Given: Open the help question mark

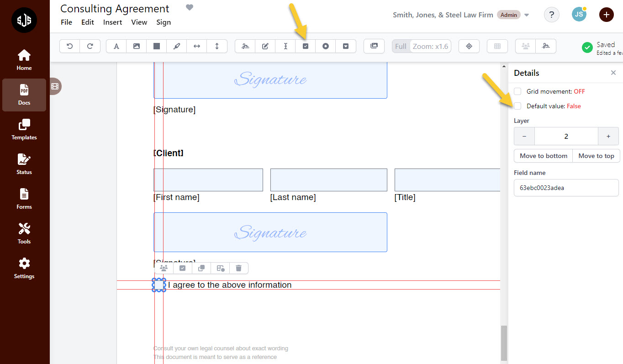Looking at the screenshot, I should 552,15.
